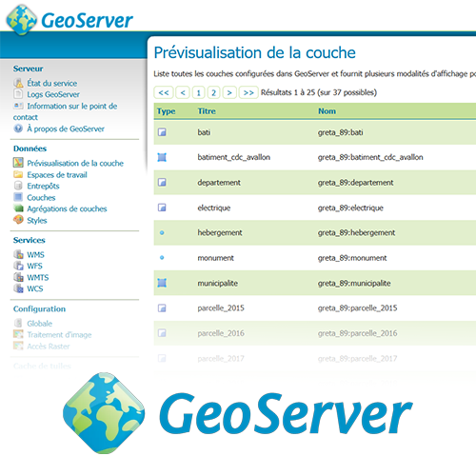The width and height of the screenshot is (476, 476).
Task: Click the greta_89:monument name cell
Action: tap(352, 258)
